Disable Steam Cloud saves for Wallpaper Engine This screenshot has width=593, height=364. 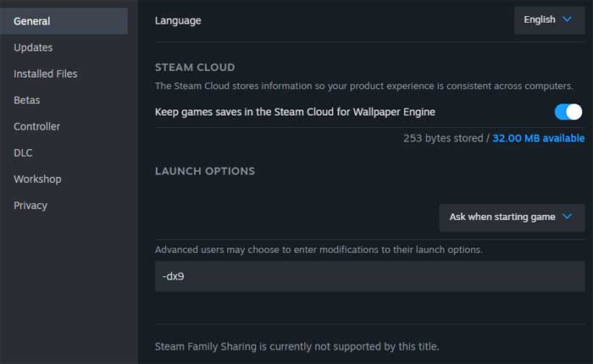click(568, 112)
